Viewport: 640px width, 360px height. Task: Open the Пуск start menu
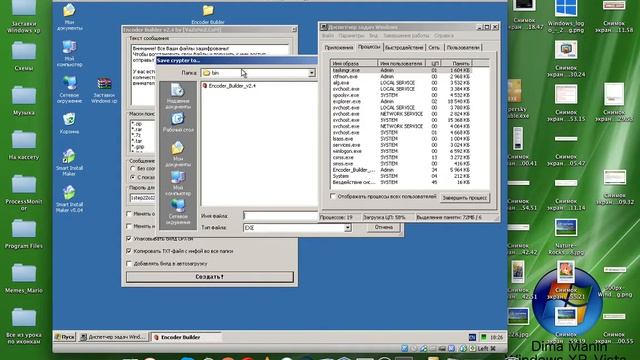pos(65,337)
